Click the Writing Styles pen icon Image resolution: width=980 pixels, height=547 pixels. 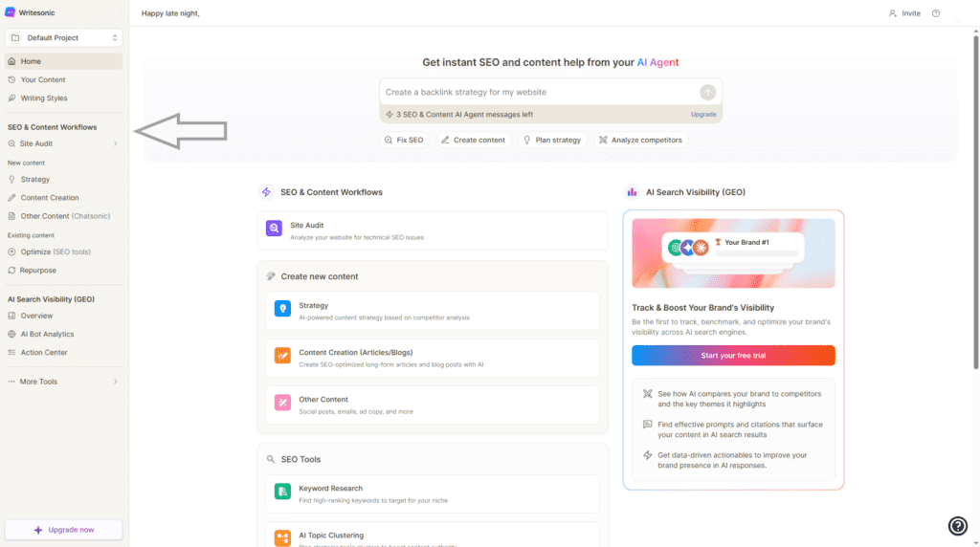(11, 98)
